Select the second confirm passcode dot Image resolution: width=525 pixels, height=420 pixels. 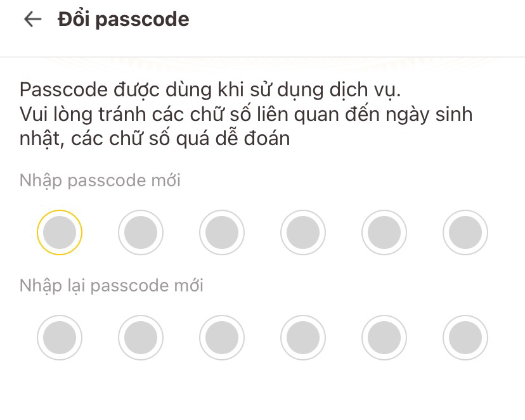(140, 337)
